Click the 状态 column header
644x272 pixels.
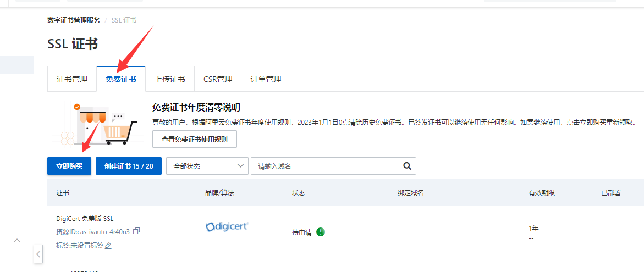299,192
